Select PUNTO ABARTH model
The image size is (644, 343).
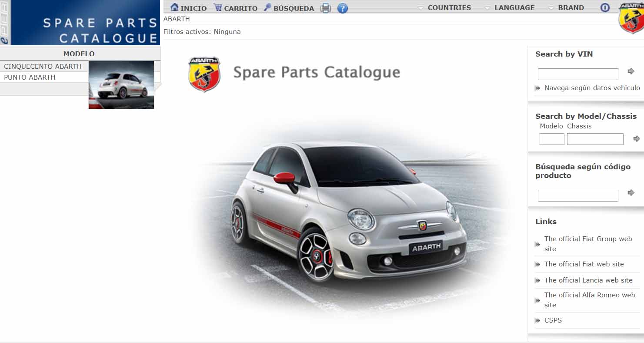pyautogui.click(x=30, y=77)
